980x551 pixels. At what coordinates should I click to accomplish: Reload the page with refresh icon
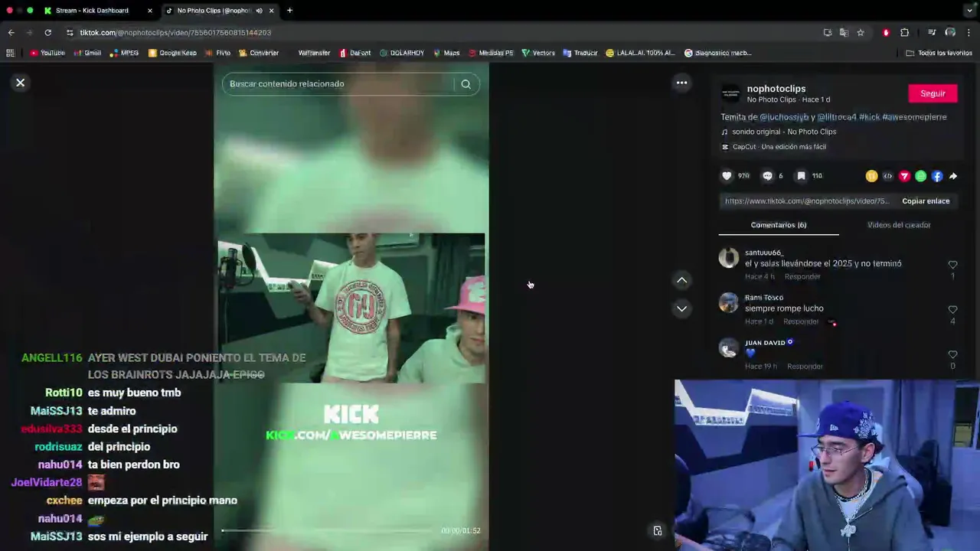pyautogui.click(x=47, y=33)
